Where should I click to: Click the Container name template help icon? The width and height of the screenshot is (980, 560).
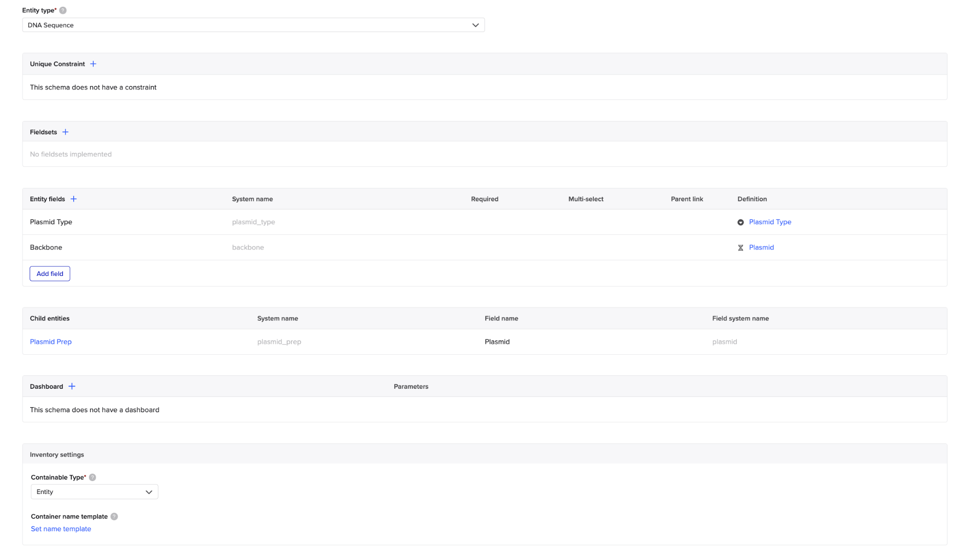click(x=114, y=516)
